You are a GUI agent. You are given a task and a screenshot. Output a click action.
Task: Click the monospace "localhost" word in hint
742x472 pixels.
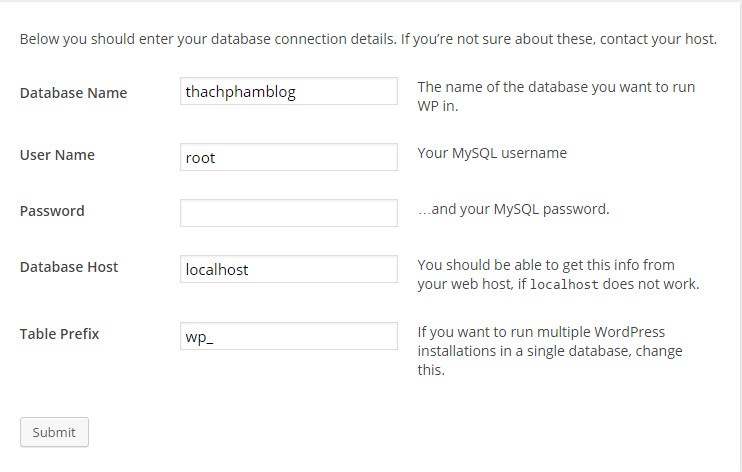[x=563, y=284]
